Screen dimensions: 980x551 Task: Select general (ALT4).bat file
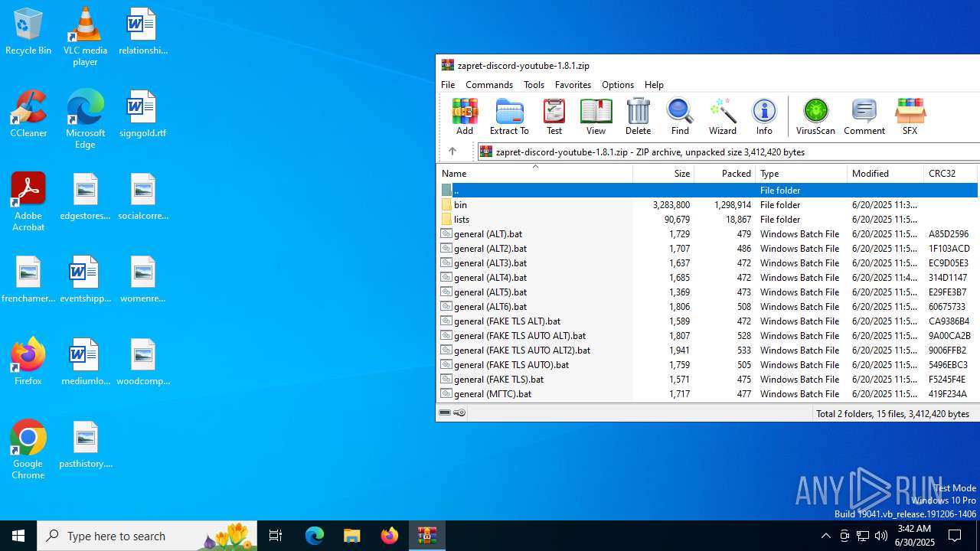point(707,278)
